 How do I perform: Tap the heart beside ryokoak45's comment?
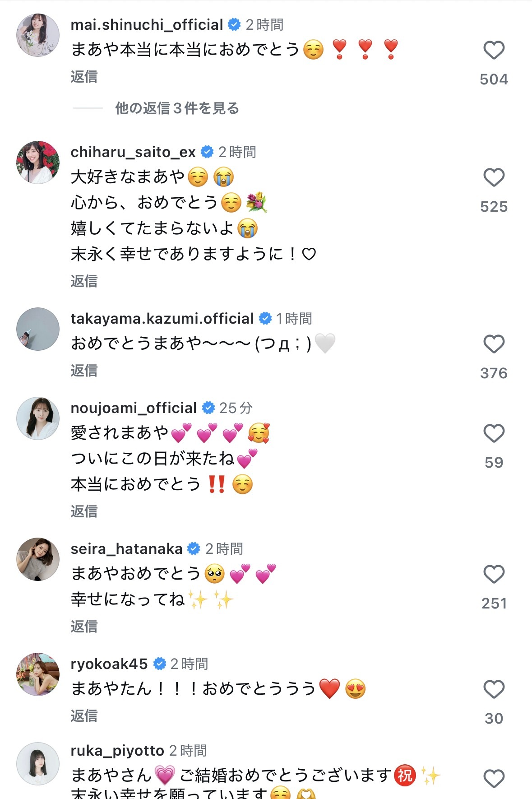494,689
